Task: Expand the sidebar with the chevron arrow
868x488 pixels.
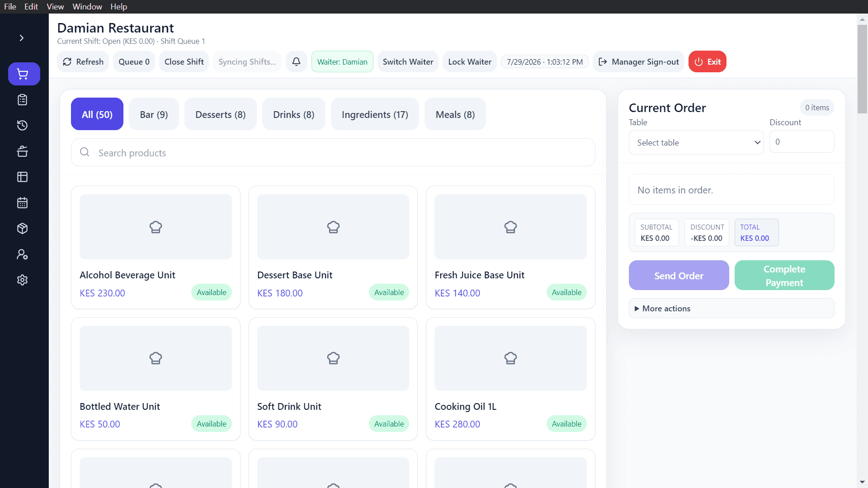Action: pos(22,38)
